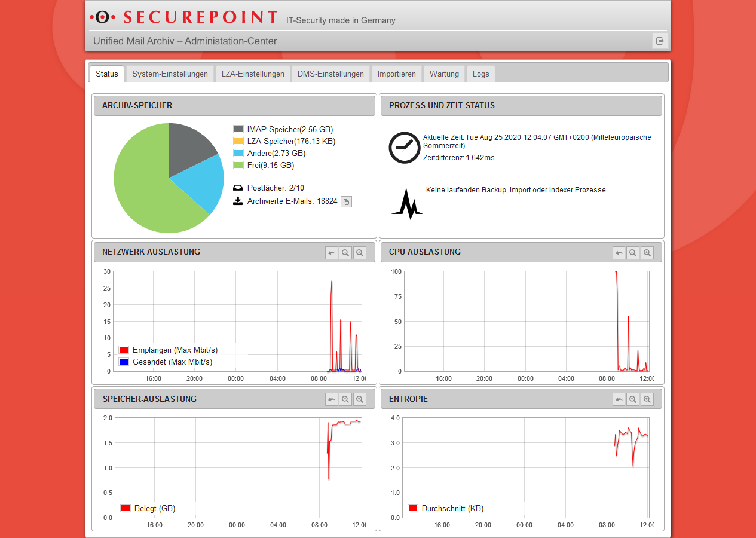Click Unified Mail Archiv Administration-Center title
Screen dimensions: 756x538
185,41
